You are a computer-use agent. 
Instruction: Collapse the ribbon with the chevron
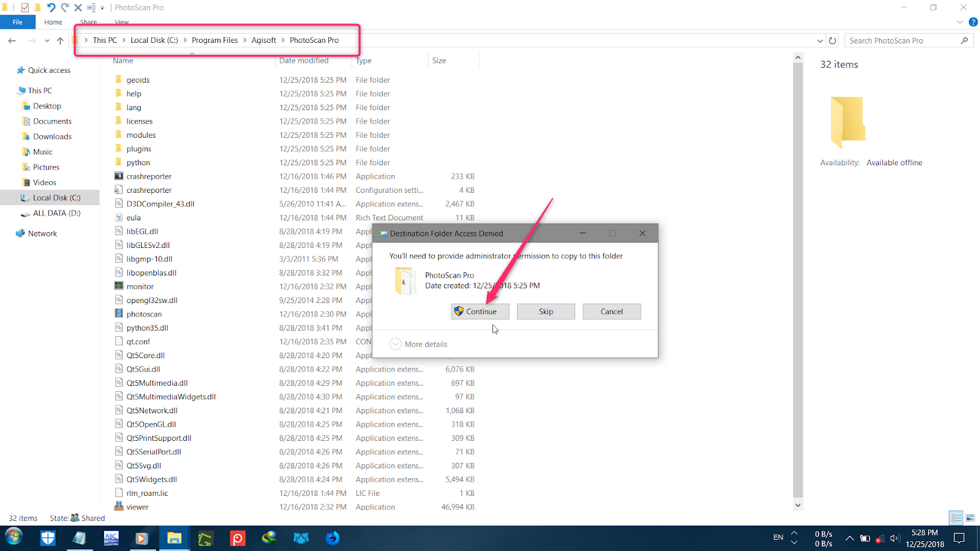960,22
